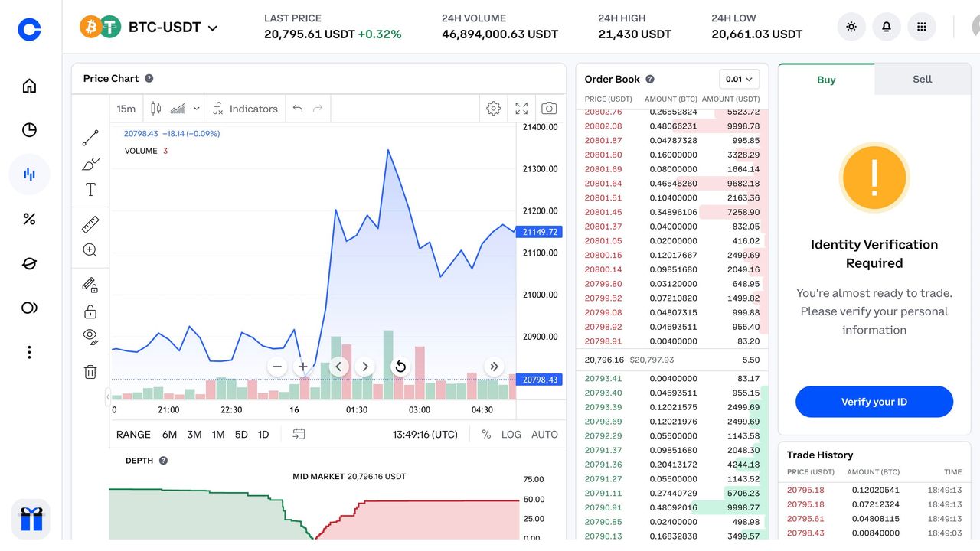Viewport: 980px width, 551px height.
Task: Select the trend line drawing tool
Action: pos(90,138)
